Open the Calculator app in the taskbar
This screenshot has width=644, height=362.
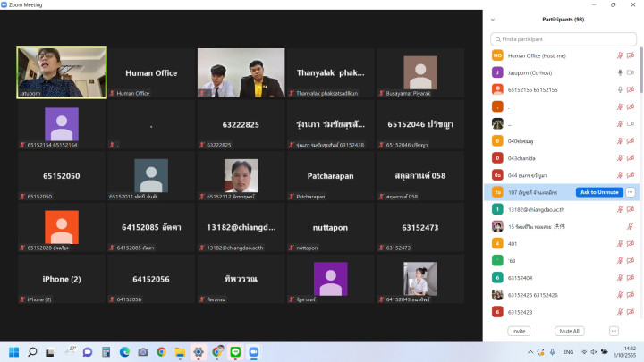coord(106,352)
